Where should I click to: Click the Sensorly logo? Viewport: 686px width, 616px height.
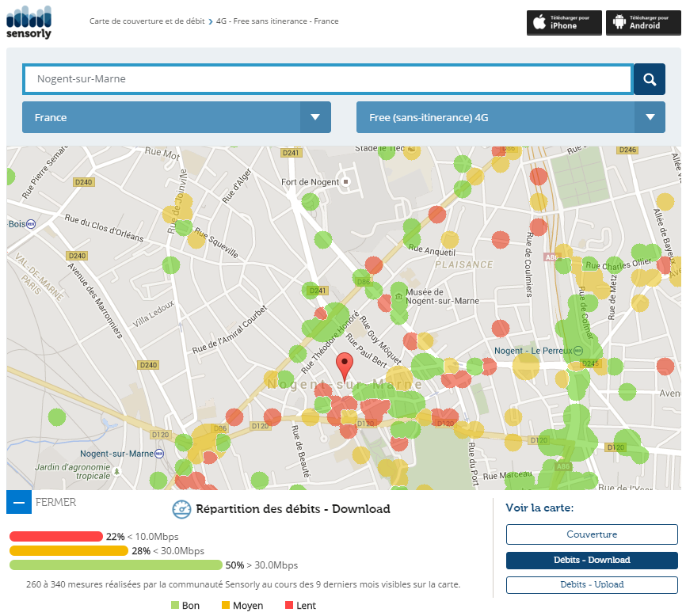coord(29,21)
